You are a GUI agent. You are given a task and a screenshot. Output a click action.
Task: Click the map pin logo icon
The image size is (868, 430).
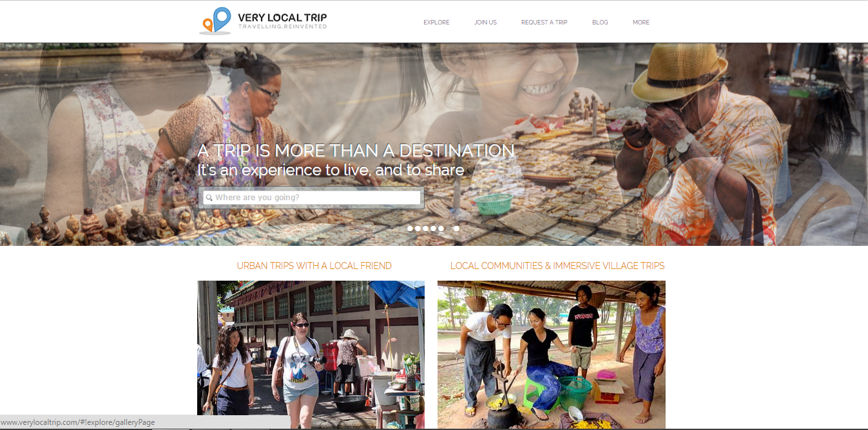pos(216,21)
